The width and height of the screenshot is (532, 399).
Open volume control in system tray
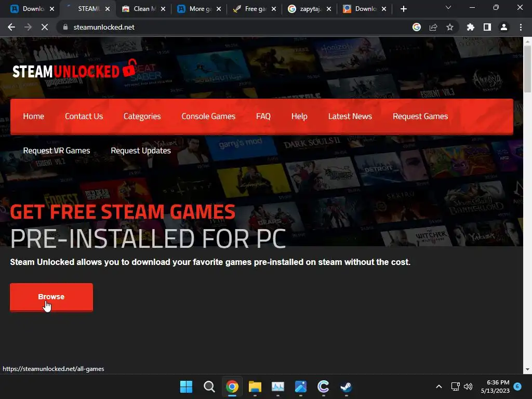pos(468,387)
